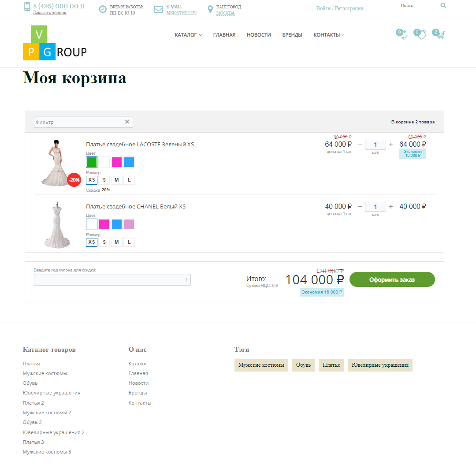Select size L for CHANEL dress
This screenshot has width=476, height=476.
129,242
